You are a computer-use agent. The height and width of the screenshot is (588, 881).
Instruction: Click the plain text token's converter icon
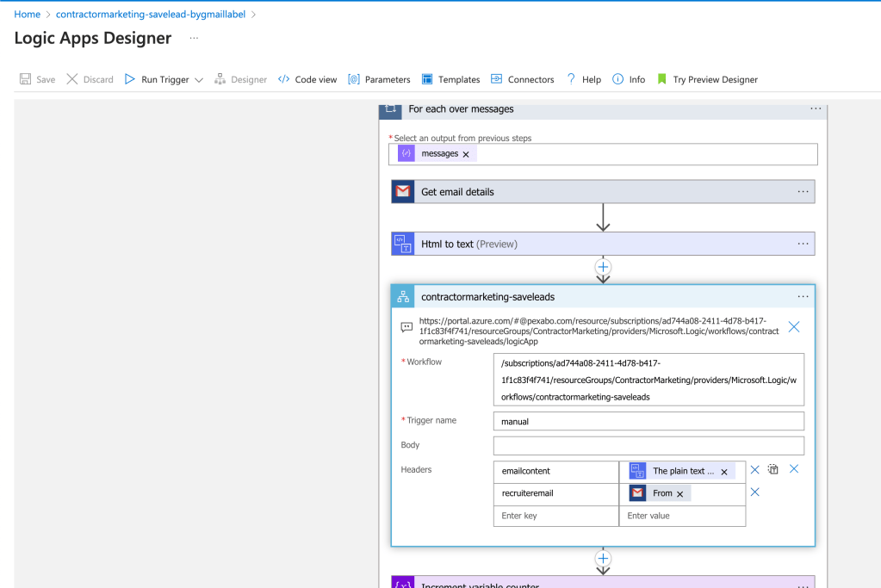coord(637,471)
